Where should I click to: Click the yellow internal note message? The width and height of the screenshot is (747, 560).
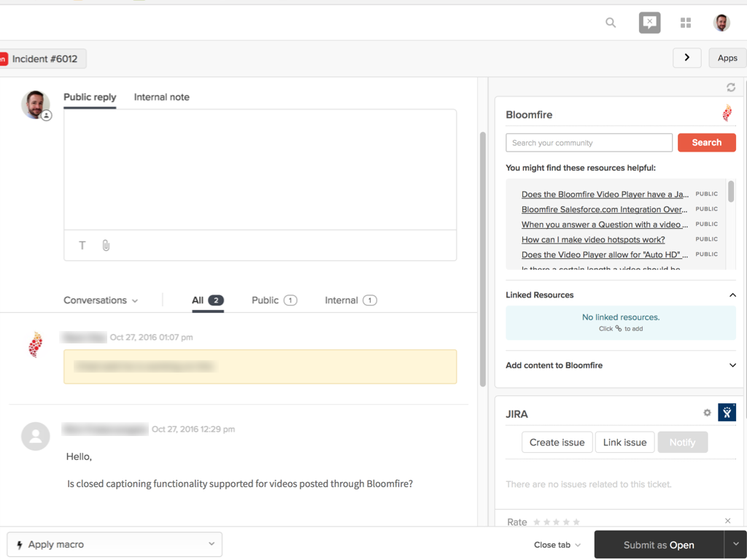pyautogui.click(x=260, y=367)
